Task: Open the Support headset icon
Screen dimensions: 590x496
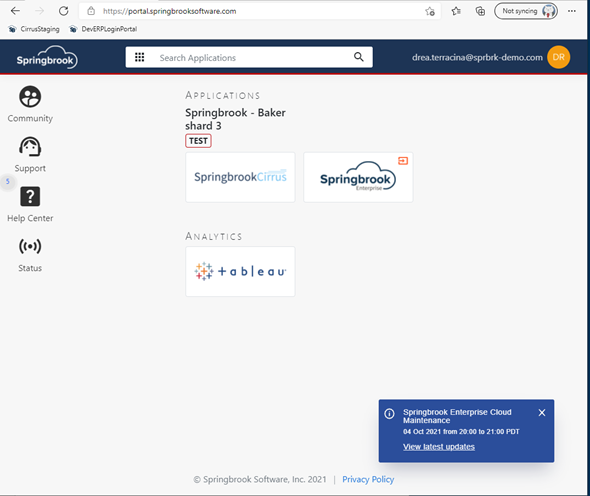Action: point(30,146)
